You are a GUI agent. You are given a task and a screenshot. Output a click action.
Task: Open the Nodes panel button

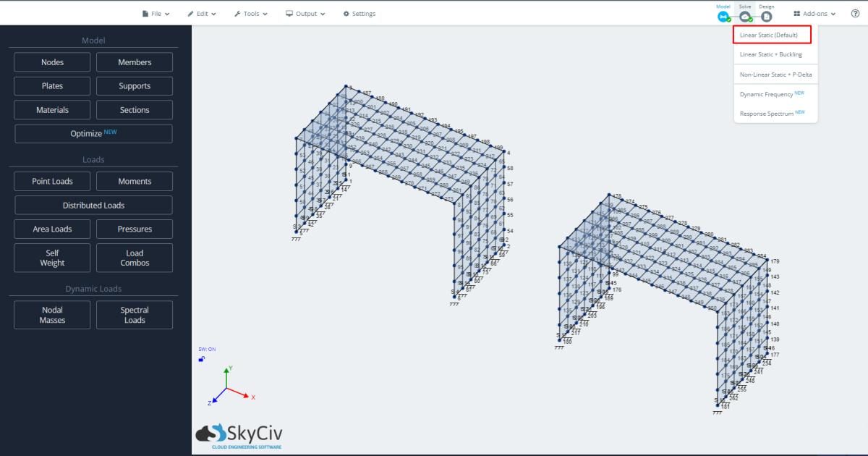click(52, 62)
